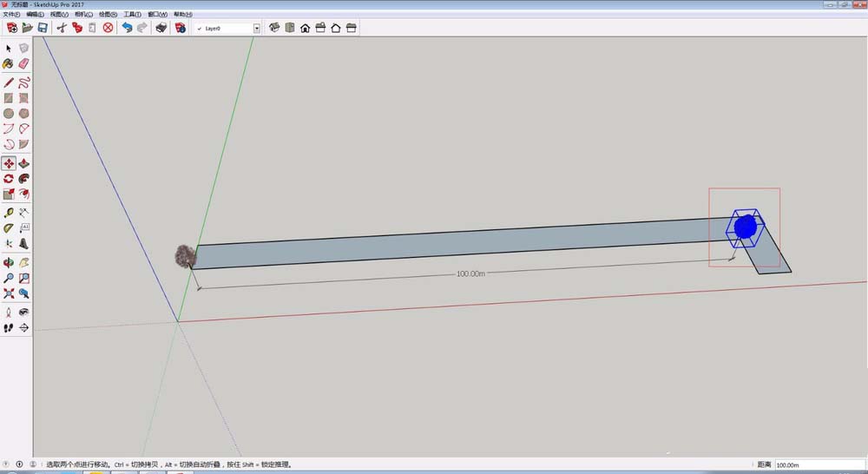Open the 工具(T) menu

pos(132,15)
